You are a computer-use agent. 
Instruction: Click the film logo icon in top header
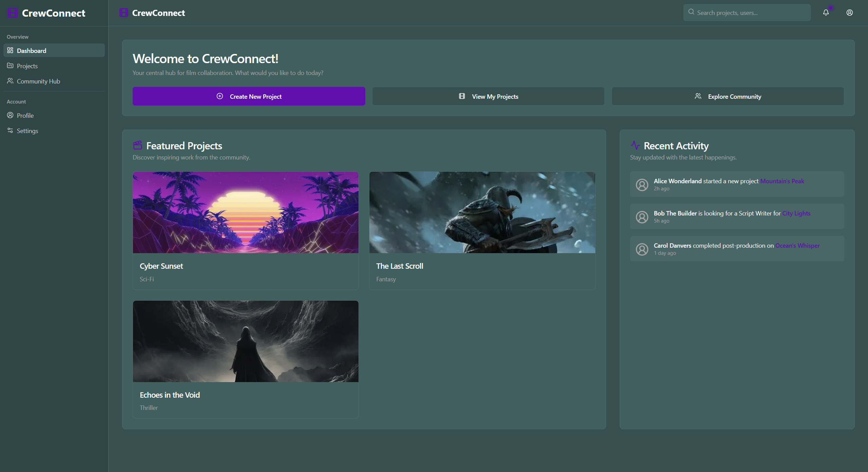coord(123,13)
